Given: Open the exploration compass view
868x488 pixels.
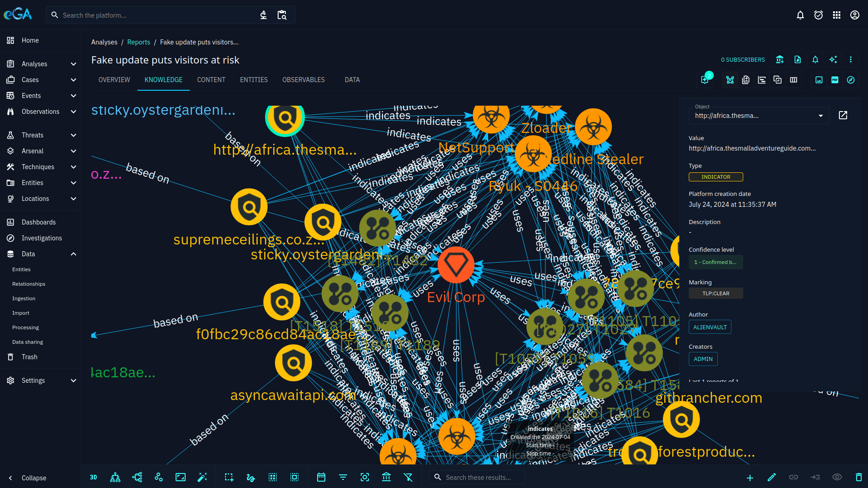Looking at the screenshot, I should pyautogui.click(x=851, y=80).
